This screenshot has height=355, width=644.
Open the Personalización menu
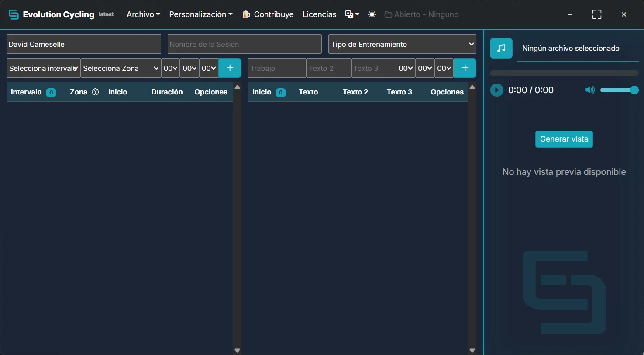coord(201,14)
